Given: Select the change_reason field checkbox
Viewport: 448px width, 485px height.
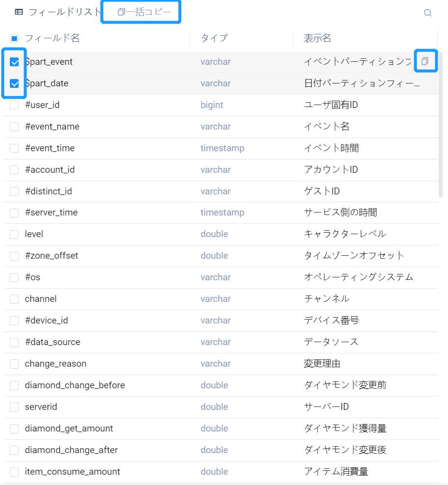Looking at the screenshot, I should pyautogui.click(x=14, y=364).
